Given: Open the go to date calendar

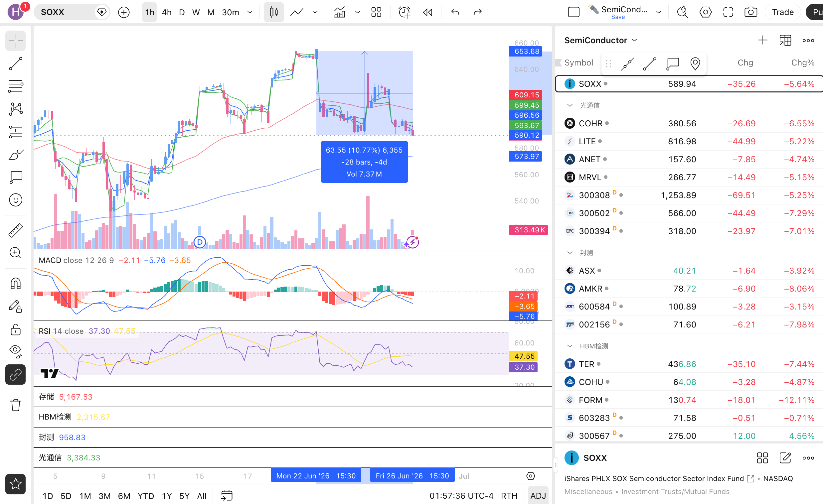Looking at the screenshot, I should click(x=227, y=496).
